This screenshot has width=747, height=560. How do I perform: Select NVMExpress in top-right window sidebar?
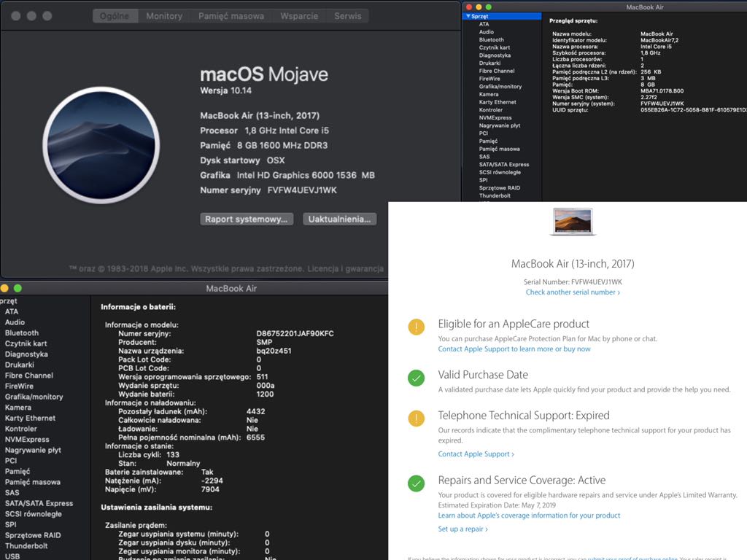(495, 117)
